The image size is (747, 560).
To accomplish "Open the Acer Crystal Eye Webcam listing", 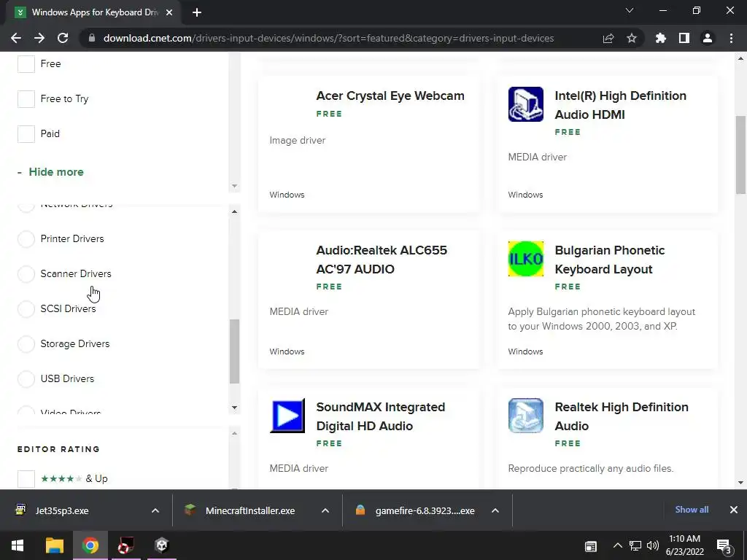I will [x=390, y=96].
